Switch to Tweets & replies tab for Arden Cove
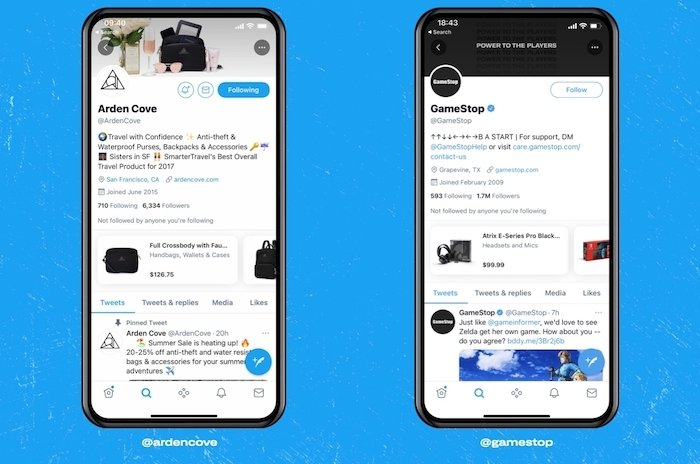 coord(170,302)
